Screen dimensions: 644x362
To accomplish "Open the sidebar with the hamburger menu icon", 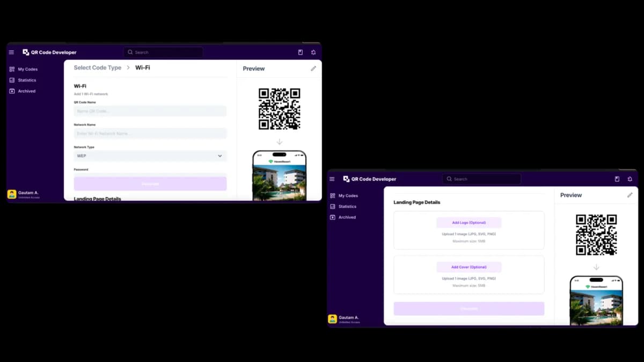I will point(11,52).
